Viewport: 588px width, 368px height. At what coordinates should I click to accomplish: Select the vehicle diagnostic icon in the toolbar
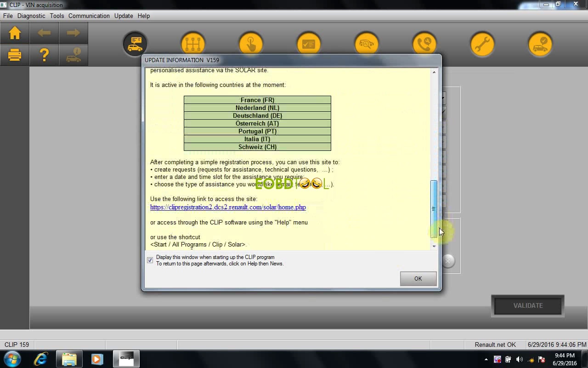click(135, 44)
